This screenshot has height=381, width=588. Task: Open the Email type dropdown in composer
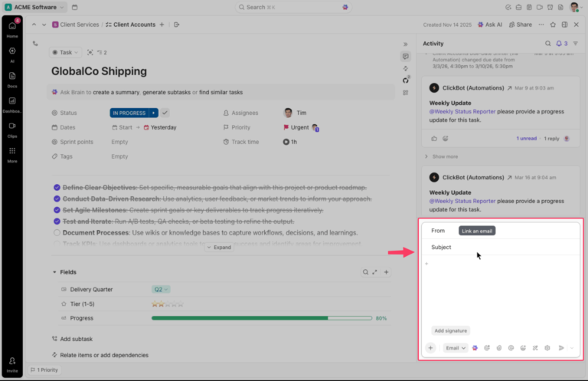[456, 348]
